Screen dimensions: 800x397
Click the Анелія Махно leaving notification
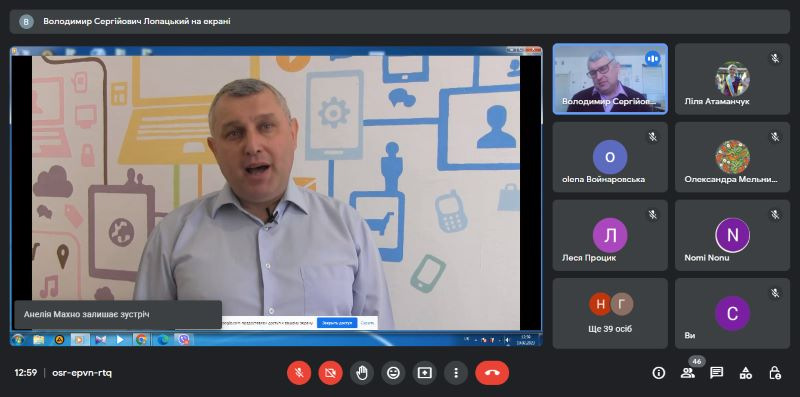(118, 314)
